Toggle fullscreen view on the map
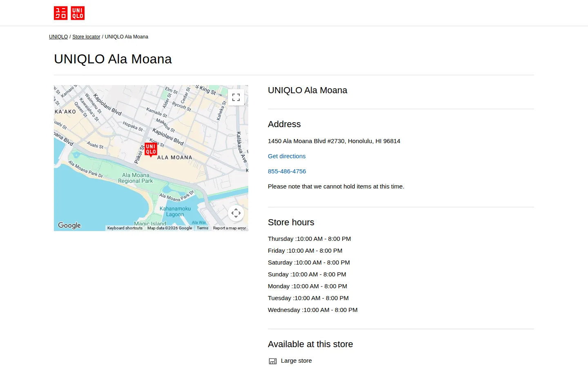The width and height of the screenshot is (588, 368). pyautogui.click(x=236, y=97)
